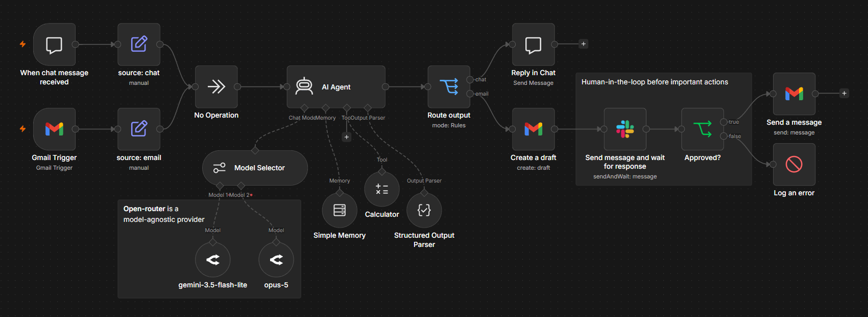
Task: Select the Structured Output Parser node
Action: pyautogui.click(x=424, y=210)
